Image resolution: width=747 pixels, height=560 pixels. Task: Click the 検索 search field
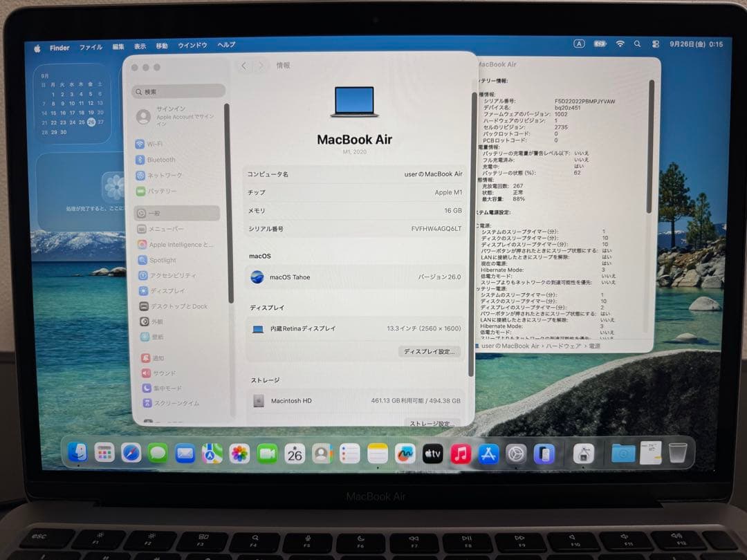[x=176, y=91]
